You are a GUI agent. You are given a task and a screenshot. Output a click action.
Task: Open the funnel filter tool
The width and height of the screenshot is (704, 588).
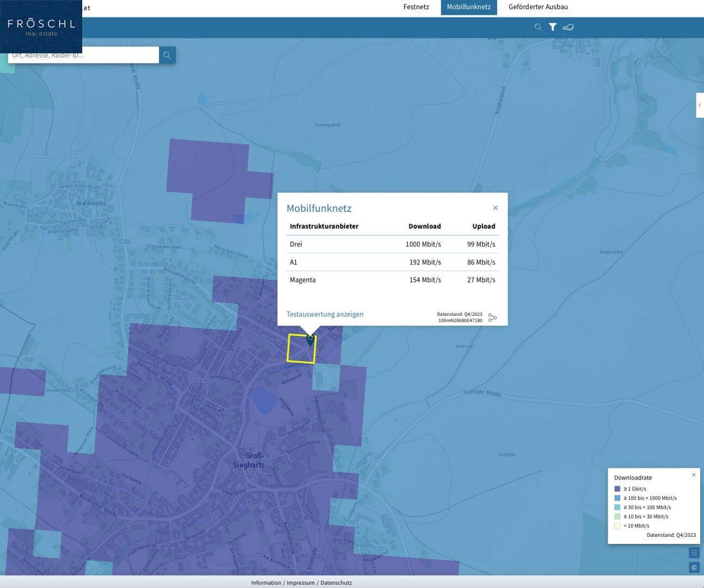pyautogui.click(x=553, y=27)
